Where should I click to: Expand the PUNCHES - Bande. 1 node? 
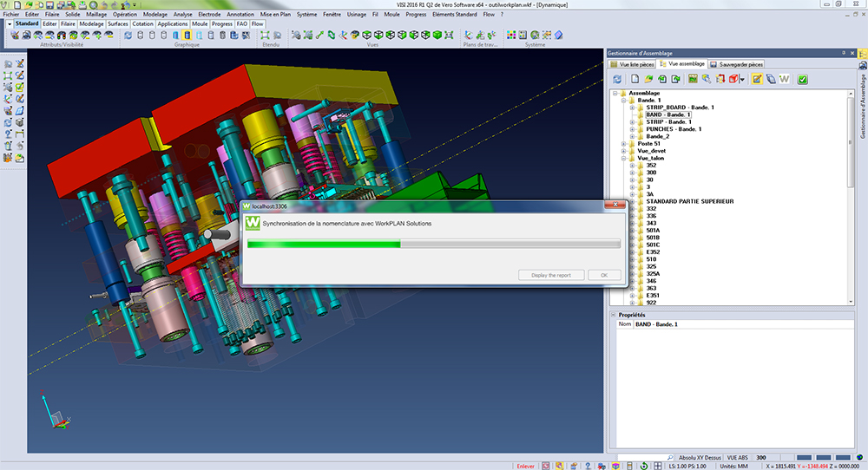click(x=632, y=129)
